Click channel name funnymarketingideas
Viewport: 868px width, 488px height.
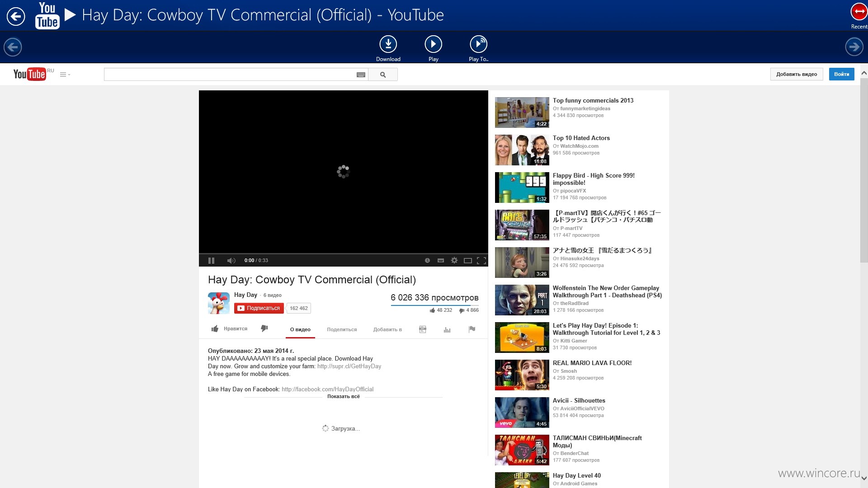click(585, 108)
